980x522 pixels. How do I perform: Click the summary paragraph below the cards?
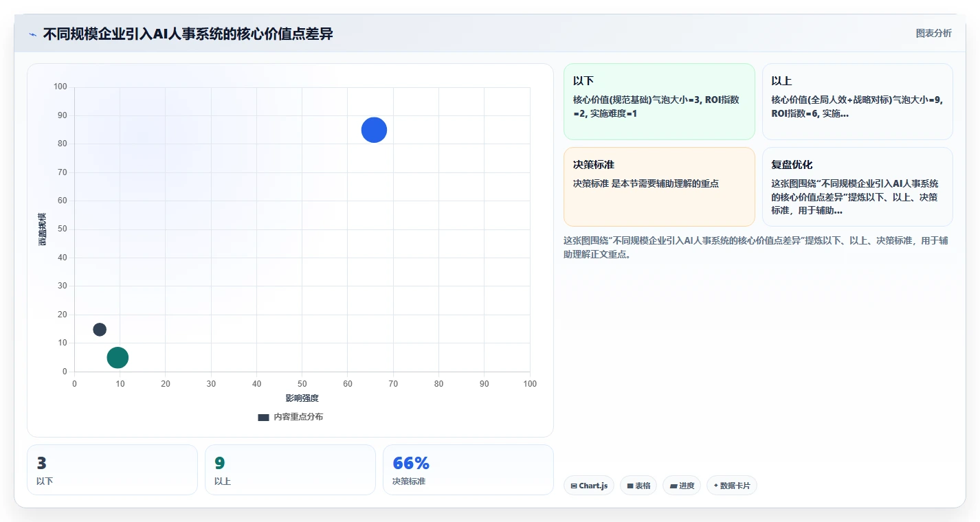[x=755, y=247]
